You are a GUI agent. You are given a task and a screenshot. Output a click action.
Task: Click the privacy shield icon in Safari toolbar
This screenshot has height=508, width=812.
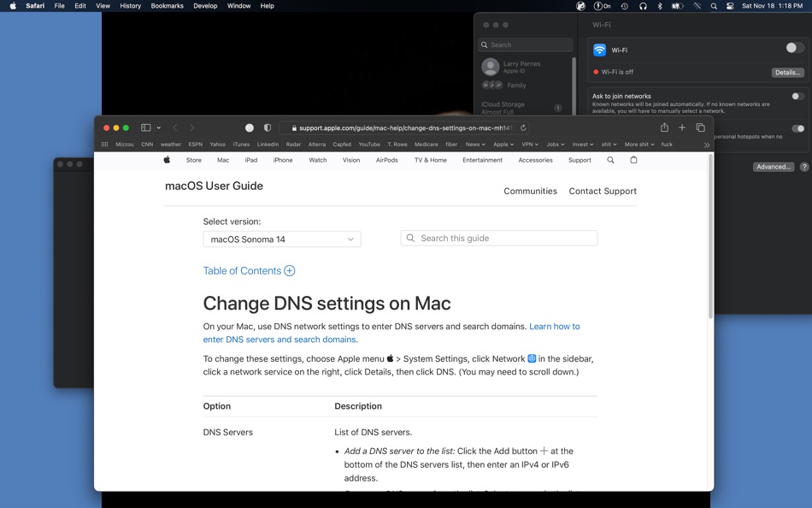point(268,127)
